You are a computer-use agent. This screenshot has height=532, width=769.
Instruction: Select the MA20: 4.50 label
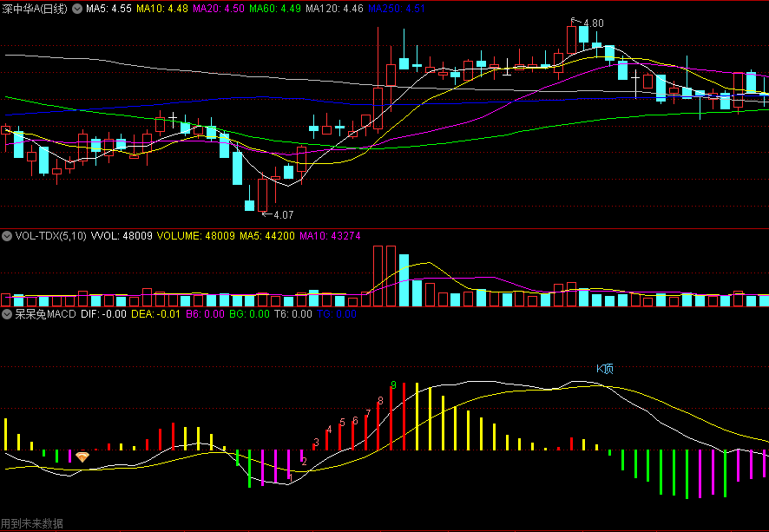pyautogui.click(x=219, y=9)
